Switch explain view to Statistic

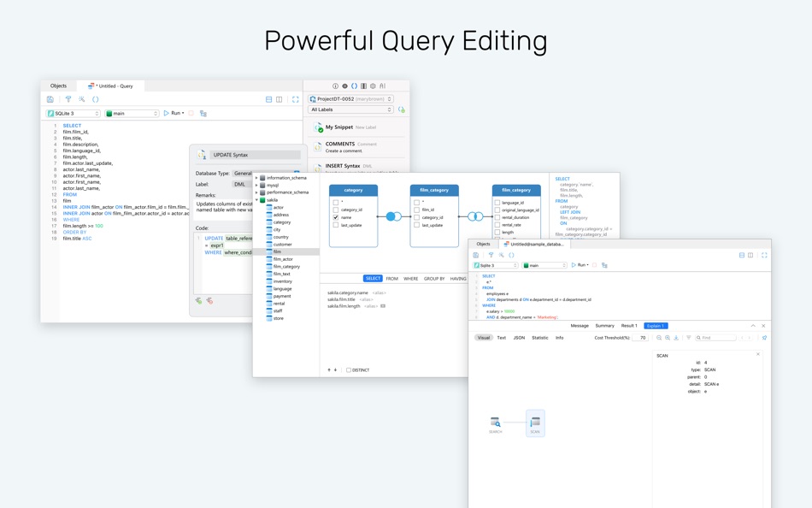(540, 338)
